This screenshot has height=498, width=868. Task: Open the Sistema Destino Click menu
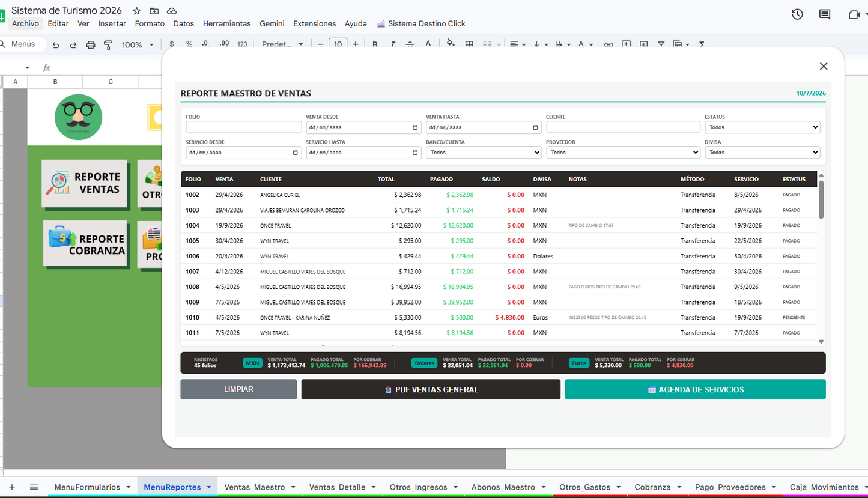pyautogui.click(x=421, y=23)
